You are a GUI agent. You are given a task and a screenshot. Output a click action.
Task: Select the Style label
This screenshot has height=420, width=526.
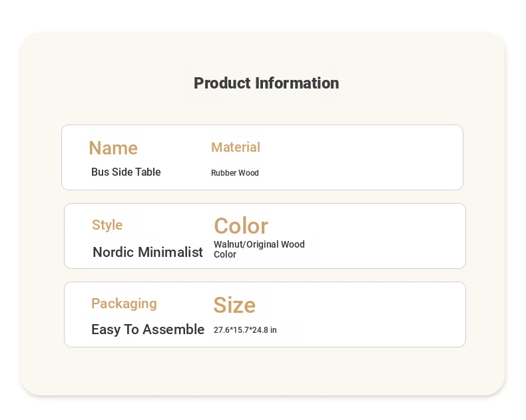pos(107,225)
